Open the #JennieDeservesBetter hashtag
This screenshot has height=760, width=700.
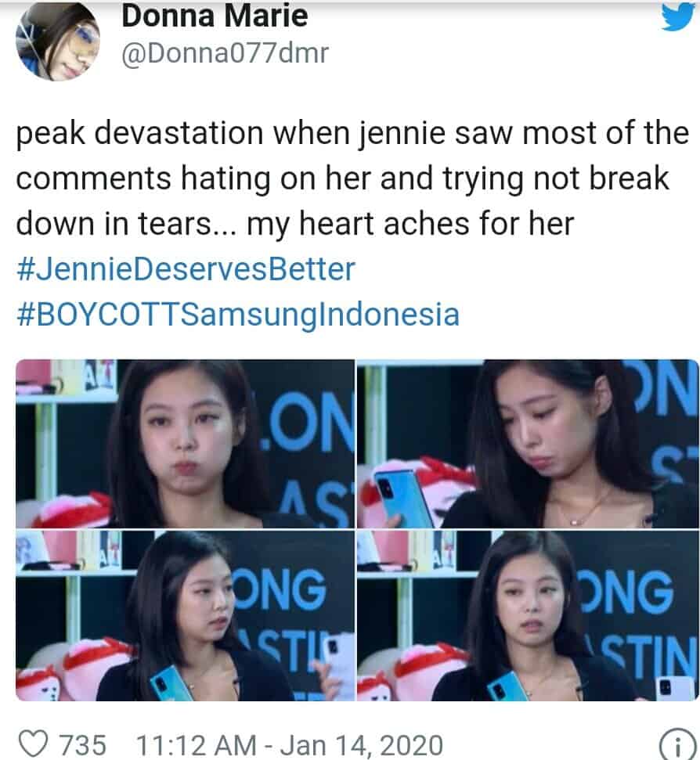186,269
